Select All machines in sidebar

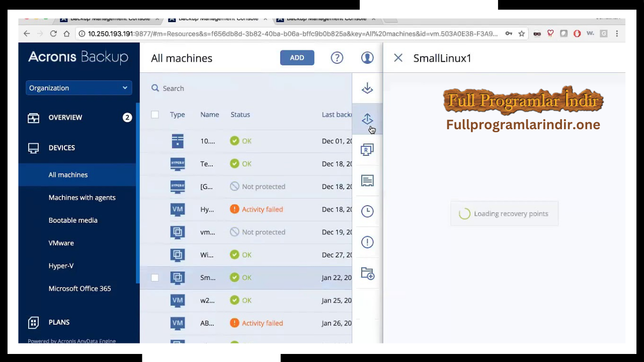[x=68, y=175]
